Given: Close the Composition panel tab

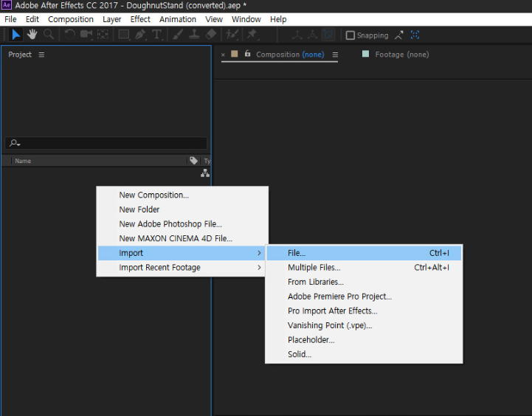Looking at the screenshot, I should click(223, 55).
